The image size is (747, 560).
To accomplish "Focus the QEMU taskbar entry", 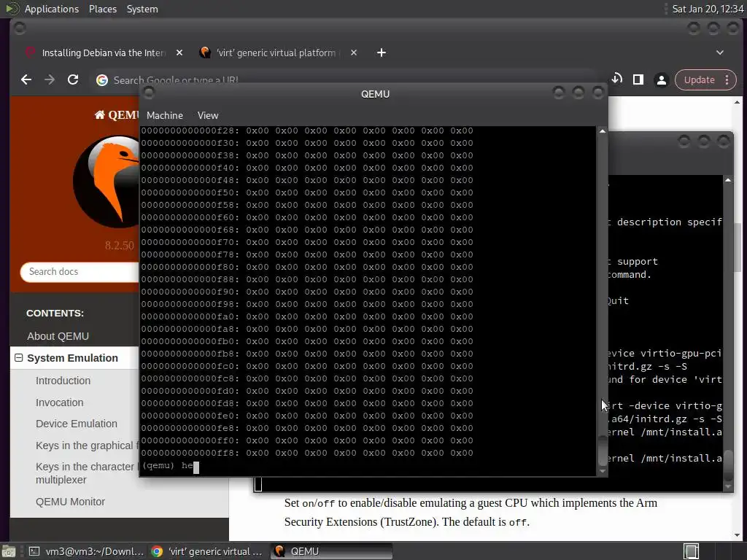I will (332, 551).
